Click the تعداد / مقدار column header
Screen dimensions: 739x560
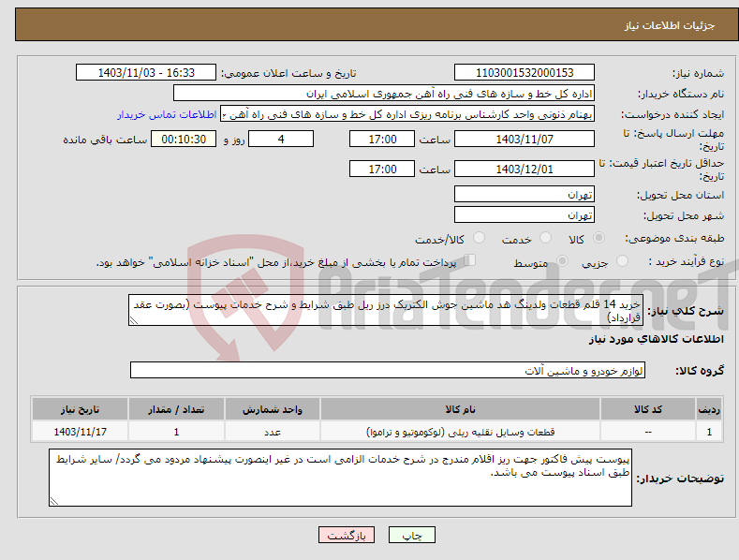point(176,409)
